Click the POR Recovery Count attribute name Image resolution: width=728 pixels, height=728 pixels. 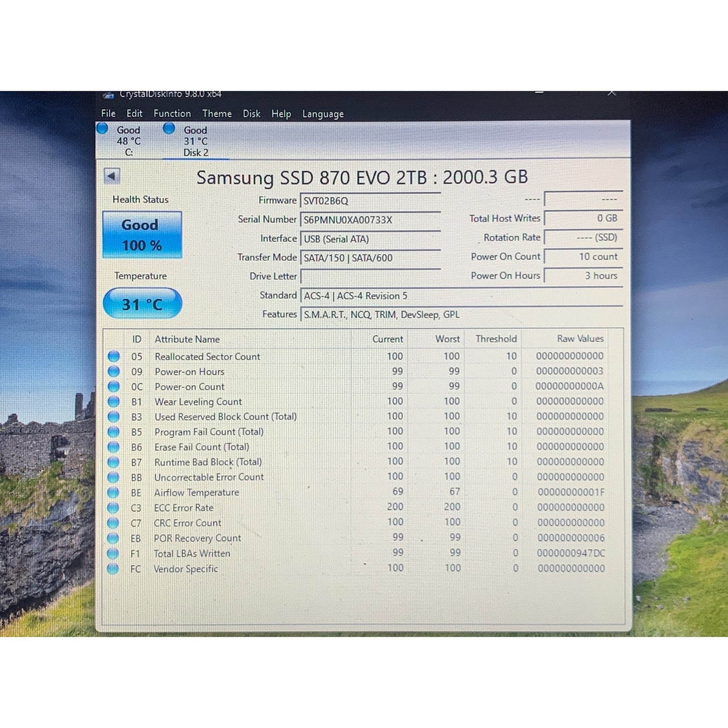tap(197, 538)
